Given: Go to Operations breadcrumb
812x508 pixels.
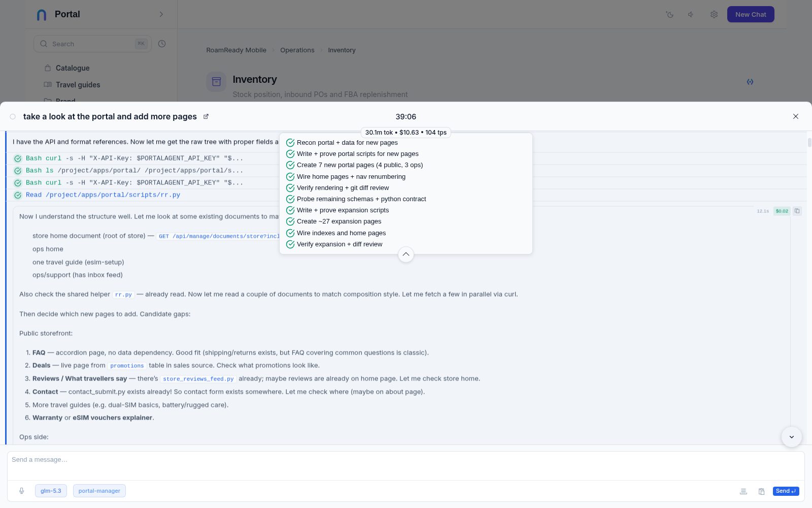Looking at the screenshot, I should coord(297,50).
